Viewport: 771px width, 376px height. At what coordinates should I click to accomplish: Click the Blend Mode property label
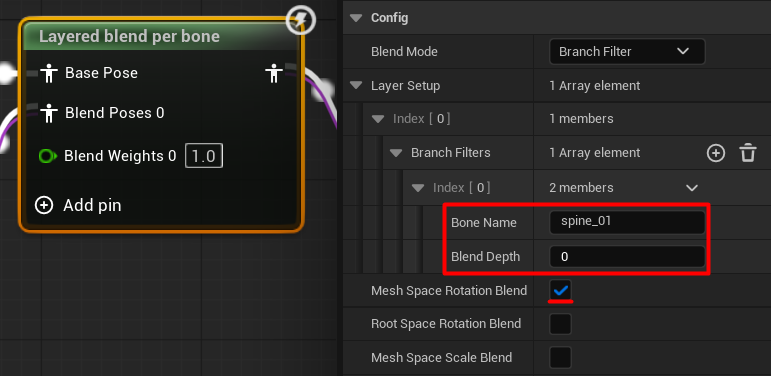coord(404,52)
